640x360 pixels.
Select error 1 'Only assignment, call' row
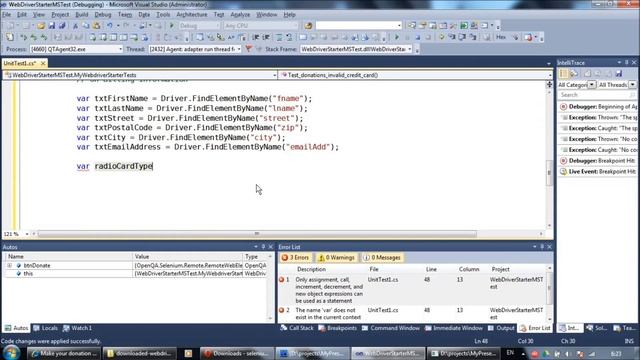point(412,290)
